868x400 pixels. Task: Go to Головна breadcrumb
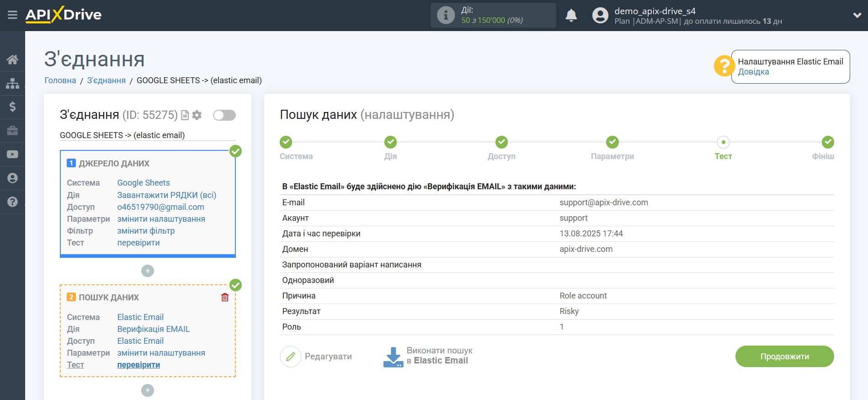(x=60, y=80)
